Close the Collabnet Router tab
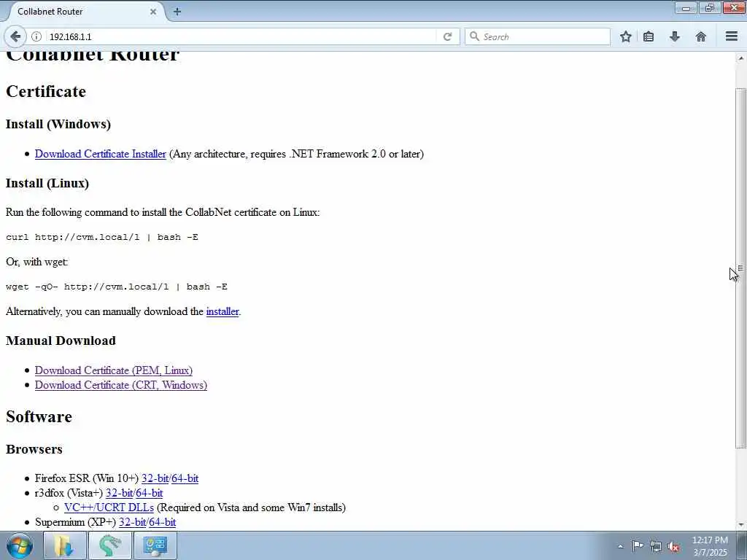The height and width of the screenshot is (560, 747). tap(153, 12)
